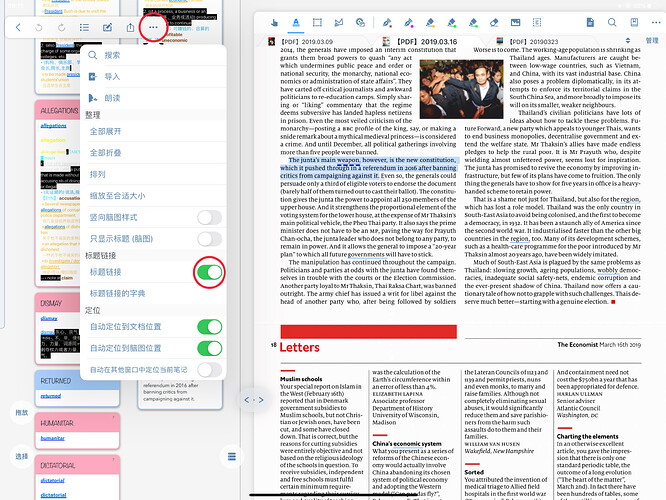Open the mindmap more options (three dots) button
Image resolution: width=666 pixels, height=500 pixels.
tap(153, 28)
